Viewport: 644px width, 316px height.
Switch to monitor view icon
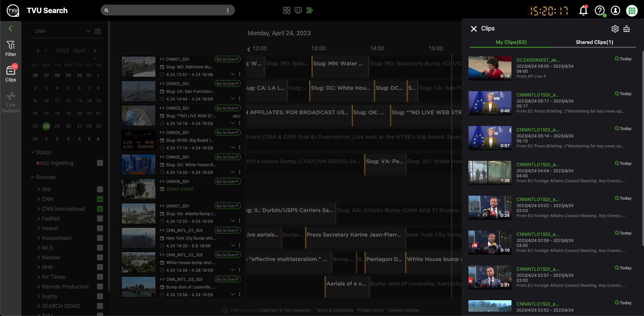(298, 10)
